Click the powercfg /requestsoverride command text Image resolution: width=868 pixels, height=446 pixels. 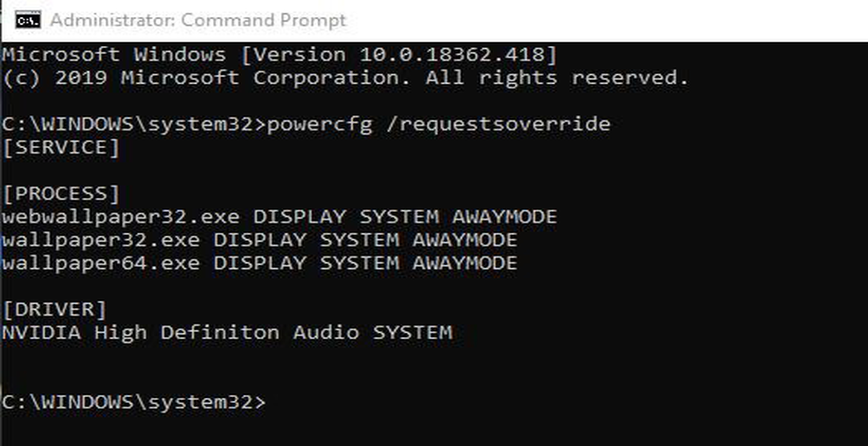click(438, 124)
